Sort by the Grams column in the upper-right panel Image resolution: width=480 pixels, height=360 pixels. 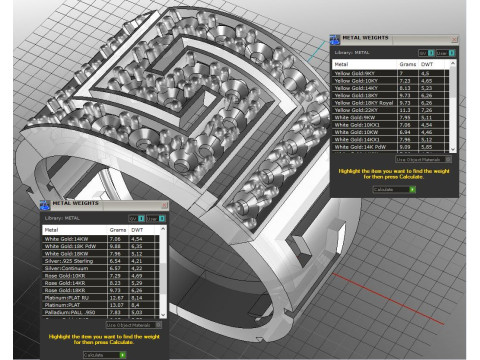coord(408,64)
